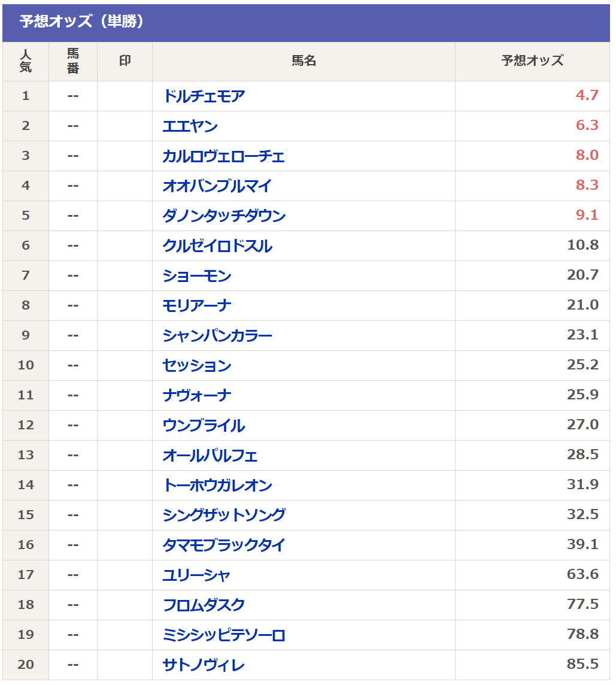The image size is (616, 685).
Task: Click the 77.5 odds value
Action: tap(583, 604)
